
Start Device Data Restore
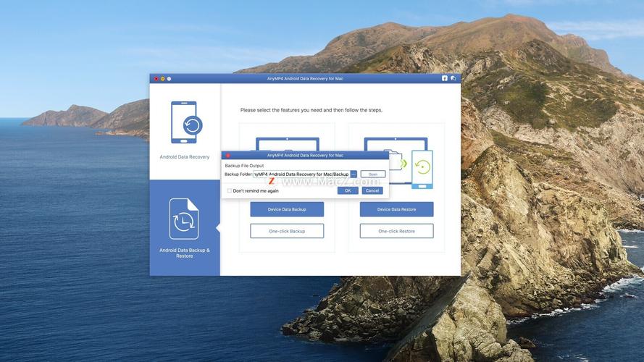point(397,209)
